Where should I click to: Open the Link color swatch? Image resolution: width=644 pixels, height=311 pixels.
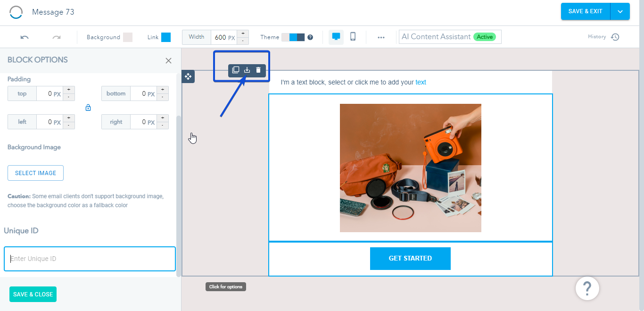166,37
